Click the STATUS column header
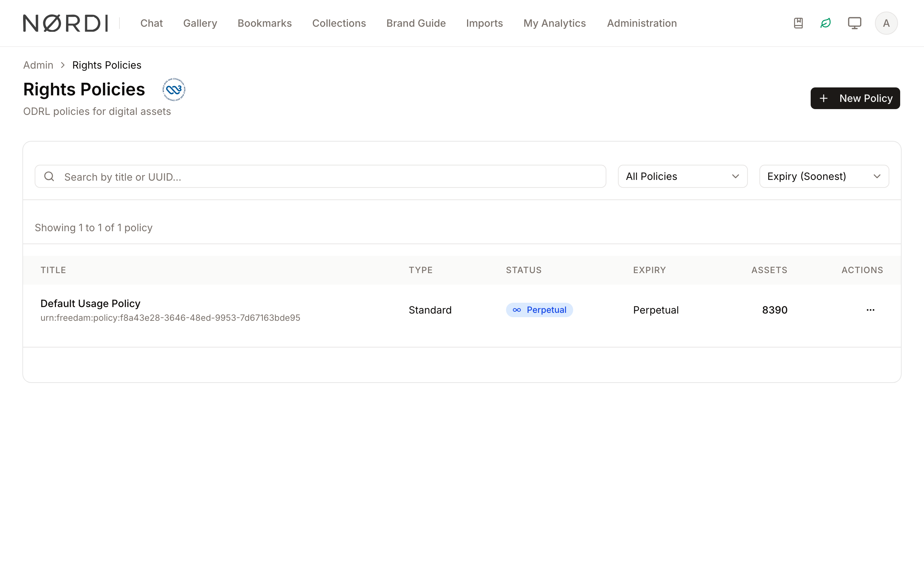The width and height of the screenshot is (924, 578). tap(524, 270)
